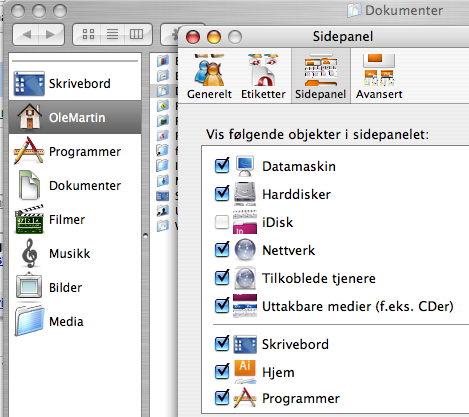Image resolution: width=469 pixels, height=417 pixels.
Task: Click the Tilkoblede tjenere icon
Action: point(245,278)
